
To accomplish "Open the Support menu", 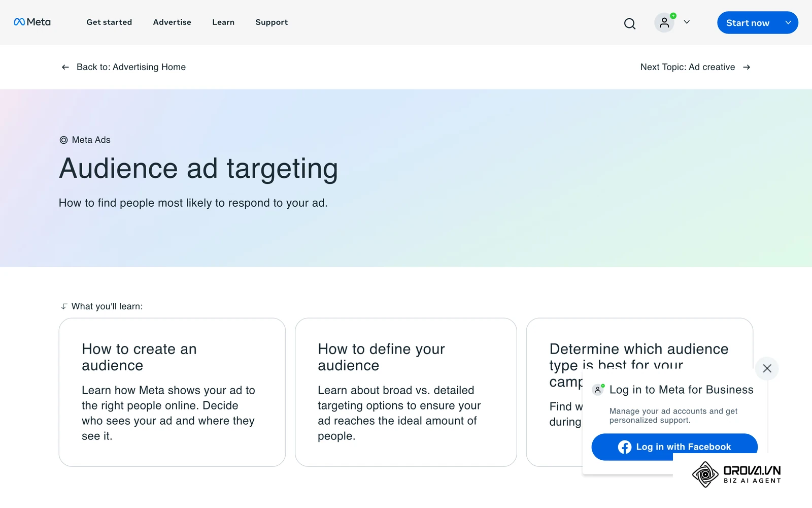I will click(272, 22).
